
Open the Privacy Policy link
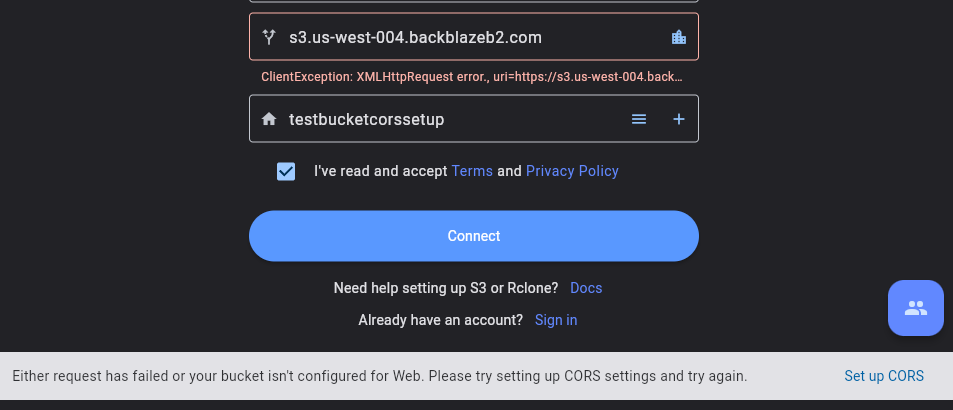[x=572, y=171]
